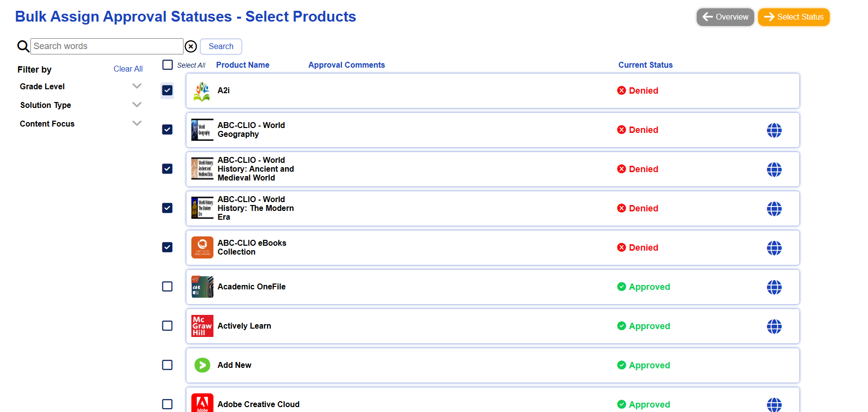Click the Denied status icon for ABC-CLIO eBooks Collection

[622, 247]
